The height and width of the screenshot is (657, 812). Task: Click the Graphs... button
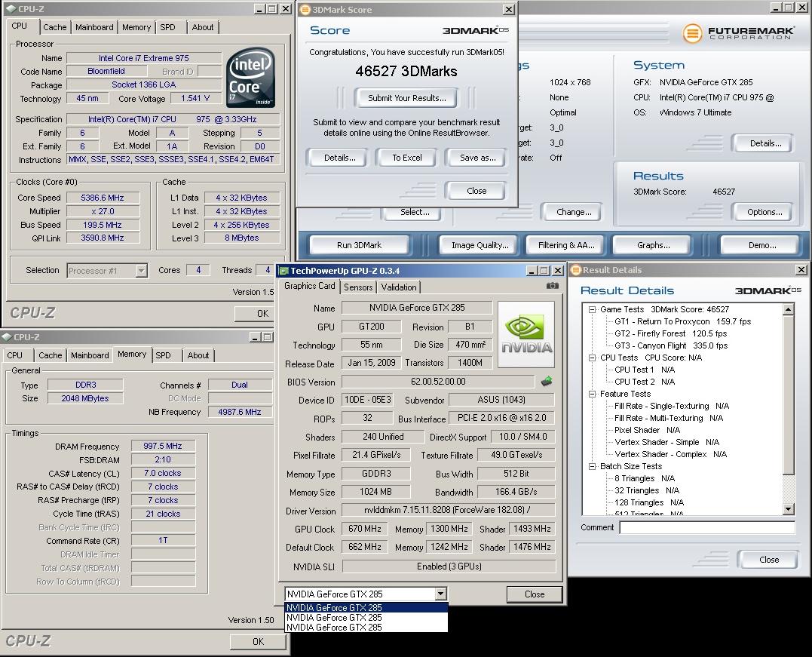(654, 245)
